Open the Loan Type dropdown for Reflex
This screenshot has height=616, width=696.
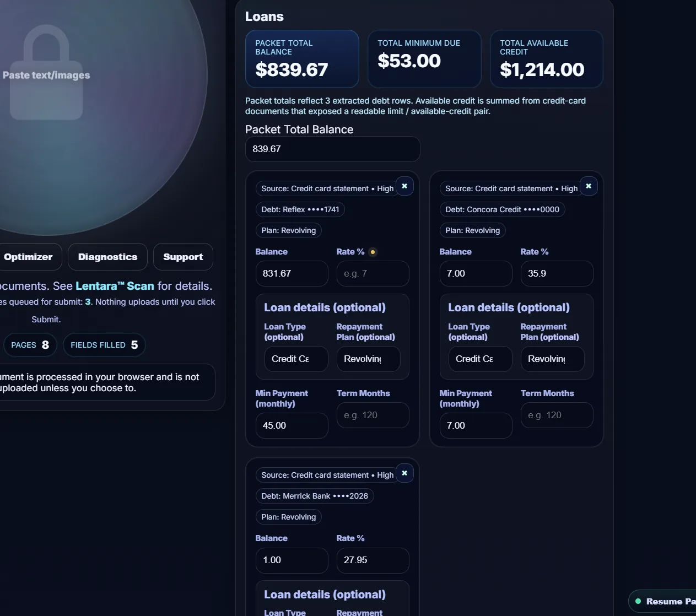click(x=296, y=359)
